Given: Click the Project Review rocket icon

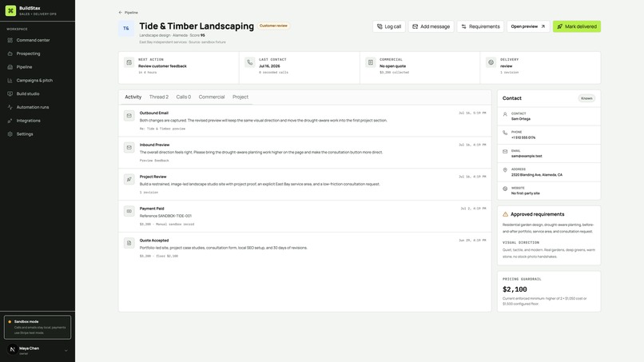Looking at the screenshot, I should pyautogui.click(x=129, y=180).
